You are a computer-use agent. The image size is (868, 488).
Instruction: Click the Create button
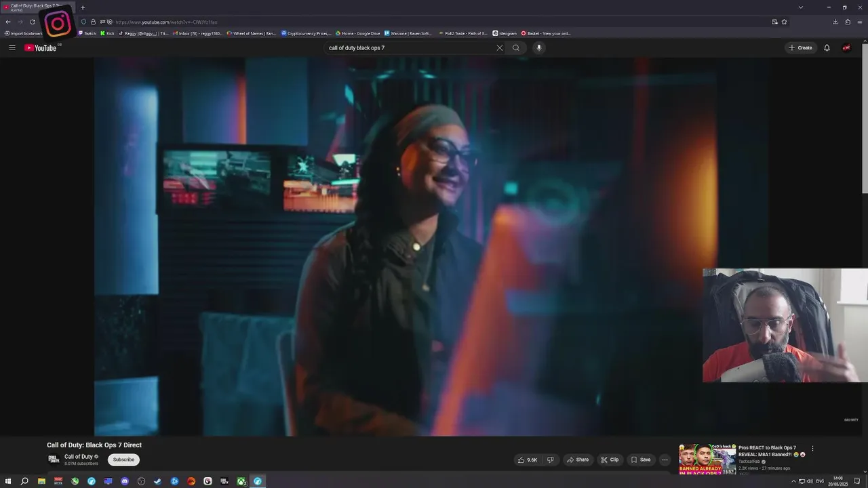[x=800, y=47]
